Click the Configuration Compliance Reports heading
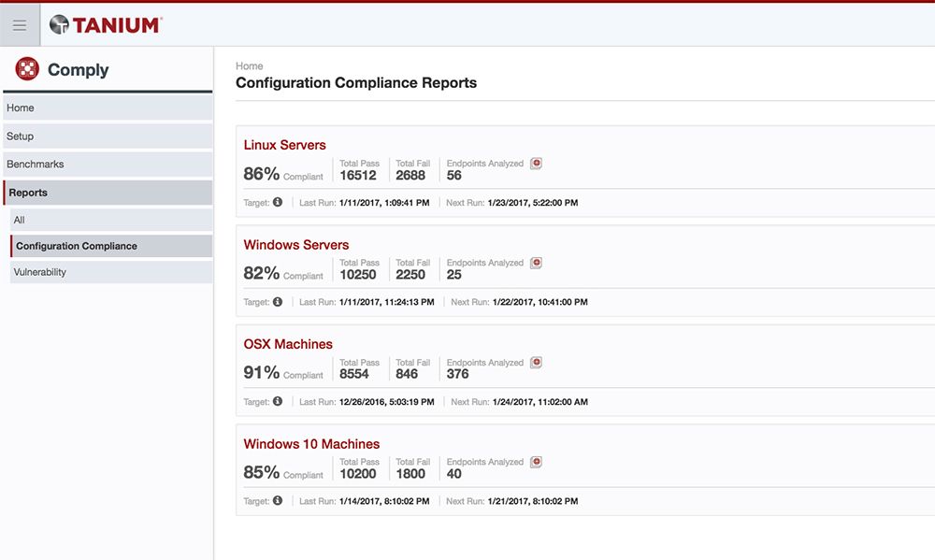 [356, 83]
